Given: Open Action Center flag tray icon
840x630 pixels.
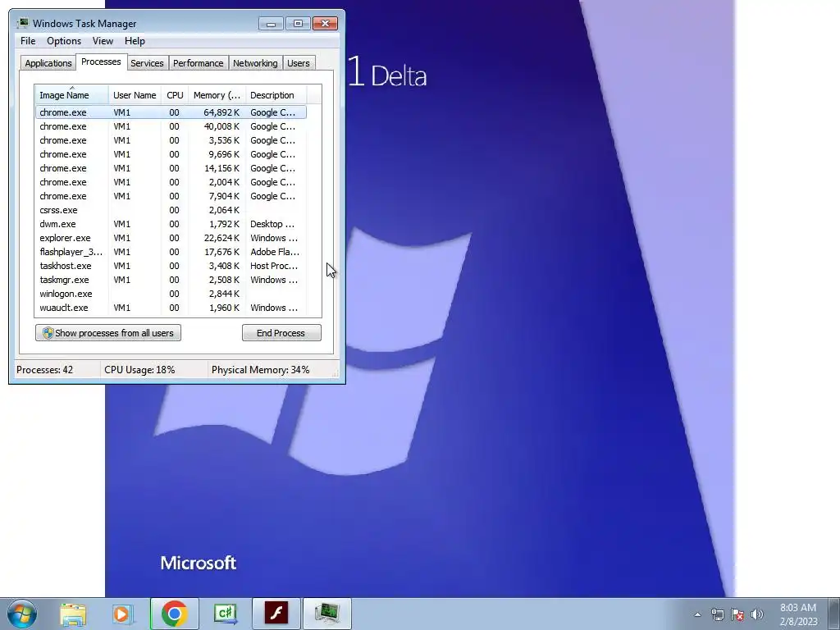Looking at the screenshot, I should [x=737, y=614].
